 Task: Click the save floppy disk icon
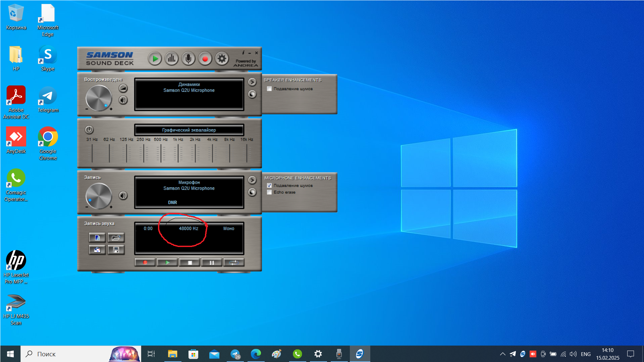click(x=116, y=250)
